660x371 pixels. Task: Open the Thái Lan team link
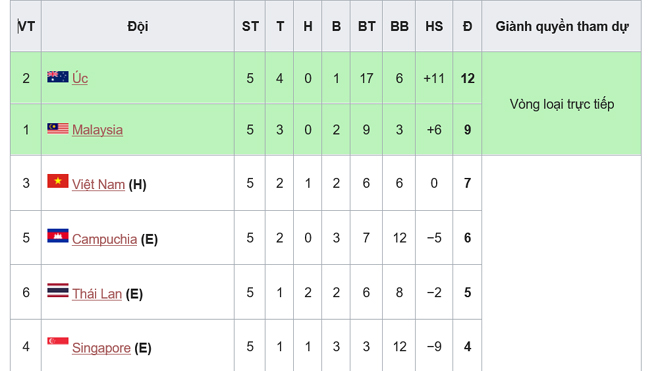97,294
